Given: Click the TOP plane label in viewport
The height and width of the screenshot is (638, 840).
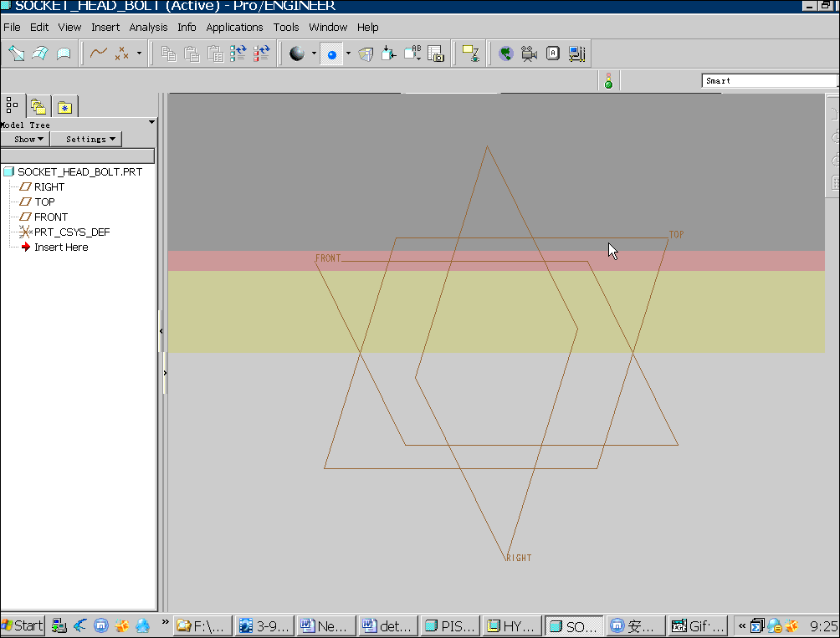Looking at the screenshot, I should click(676, 234).
